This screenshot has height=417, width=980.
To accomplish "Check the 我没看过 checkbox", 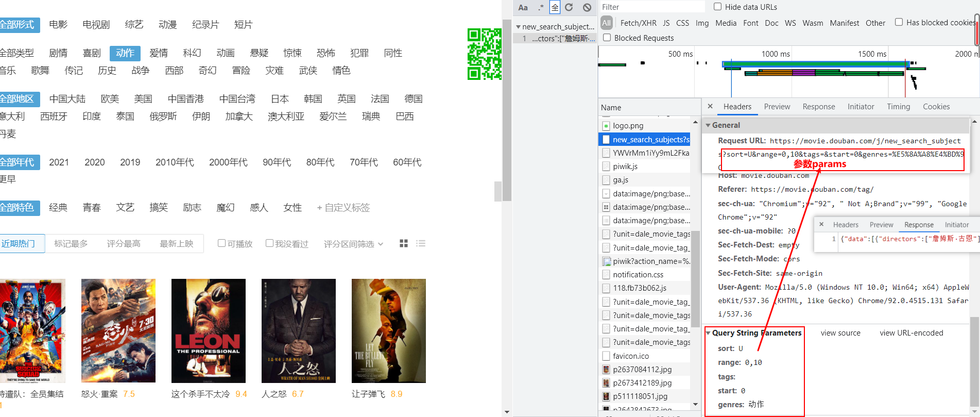I will tap(269, 243).
